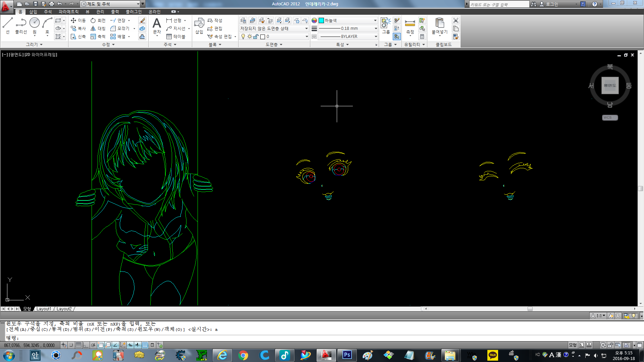The width and height of the screenshot is (644, 362).
Task: Click the Offset tool icon in Modify panel
Action: coord(142,37)
